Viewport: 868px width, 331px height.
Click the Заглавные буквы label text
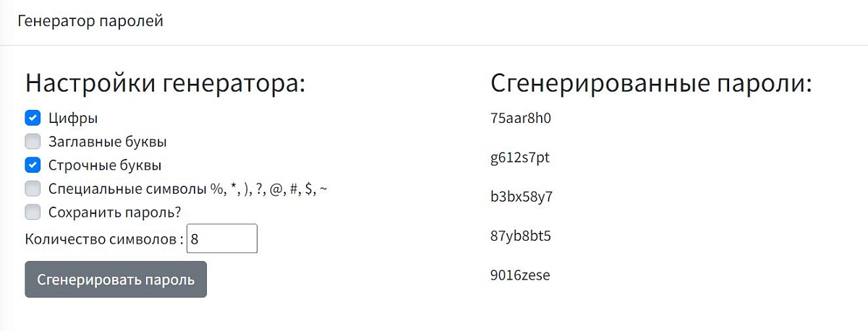[x=108, y=142]
